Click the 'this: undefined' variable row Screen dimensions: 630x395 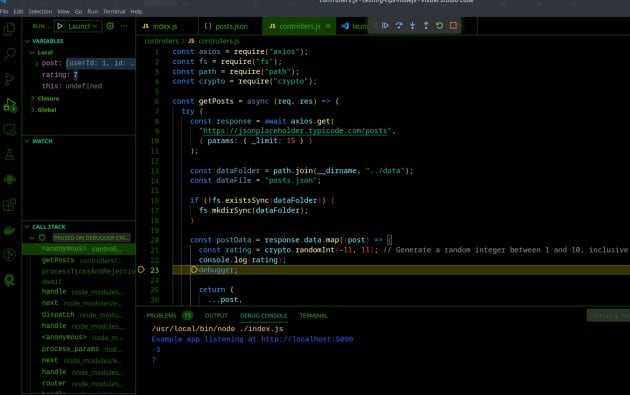point(79,86)
